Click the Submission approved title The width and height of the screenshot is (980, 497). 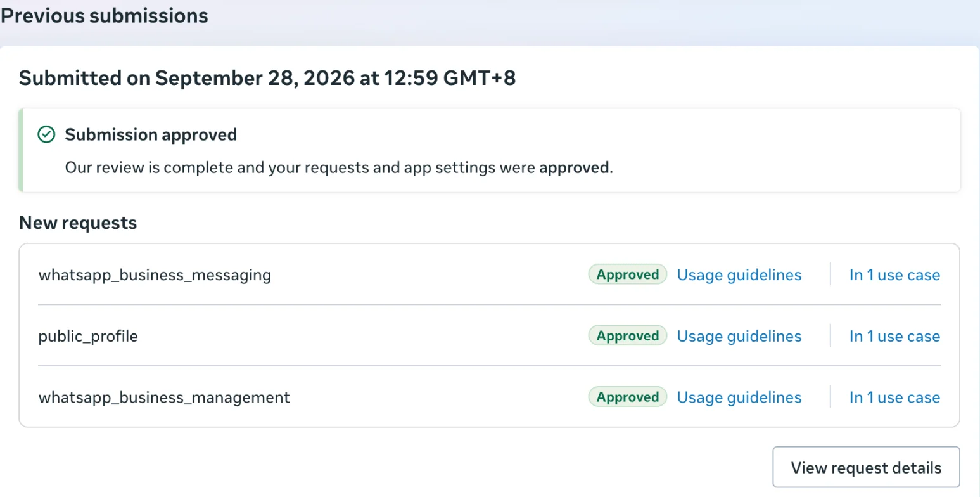tap(151, 134)
